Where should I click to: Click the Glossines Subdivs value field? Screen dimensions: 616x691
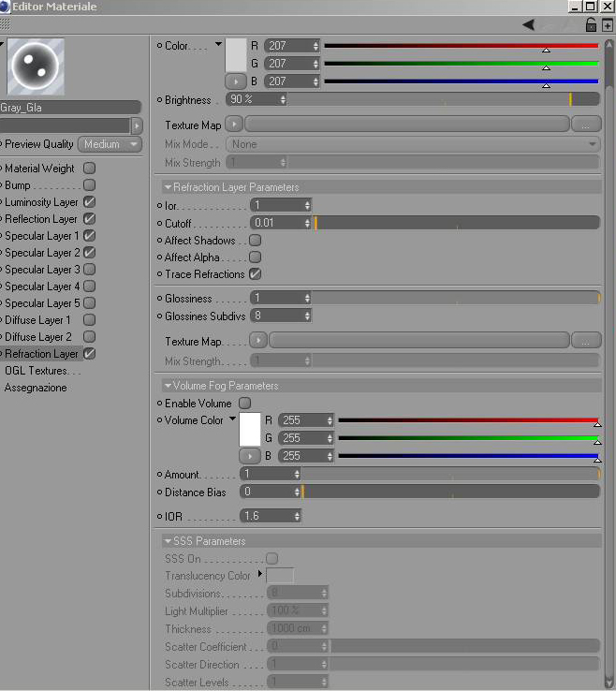pyautogui.click(x=277, y=316)
